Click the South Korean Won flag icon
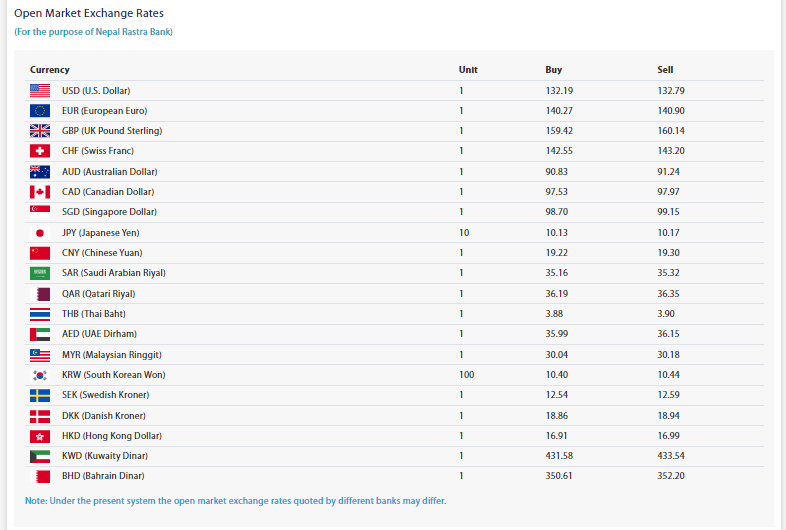Screen dimensions: 786x530 pos(40,375)
